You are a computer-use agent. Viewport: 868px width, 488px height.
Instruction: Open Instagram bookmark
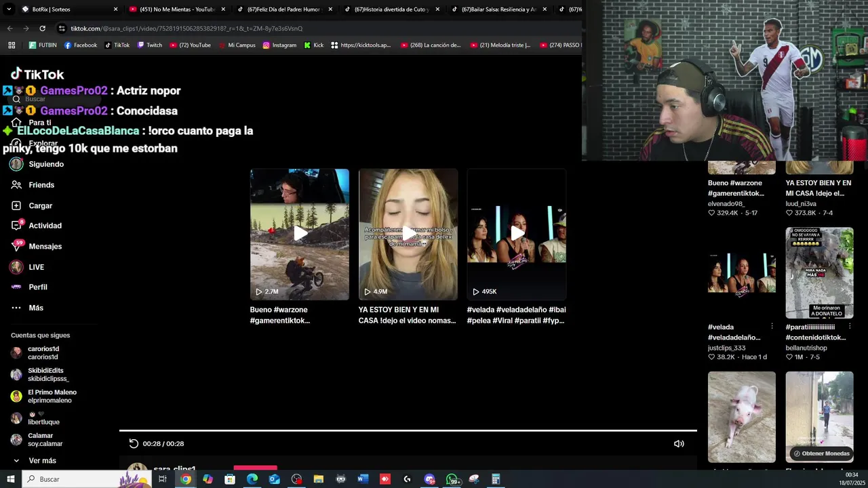(279, 45)
